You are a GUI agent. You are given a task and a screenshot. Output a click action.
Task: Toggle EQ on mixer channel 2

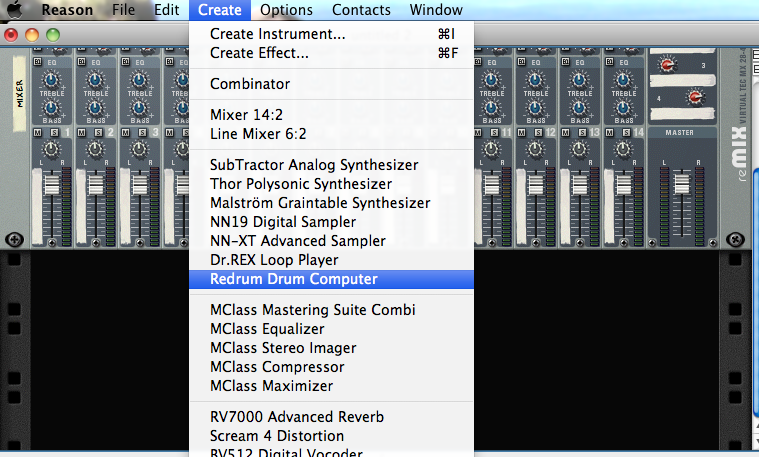click(x=81, y=61)
